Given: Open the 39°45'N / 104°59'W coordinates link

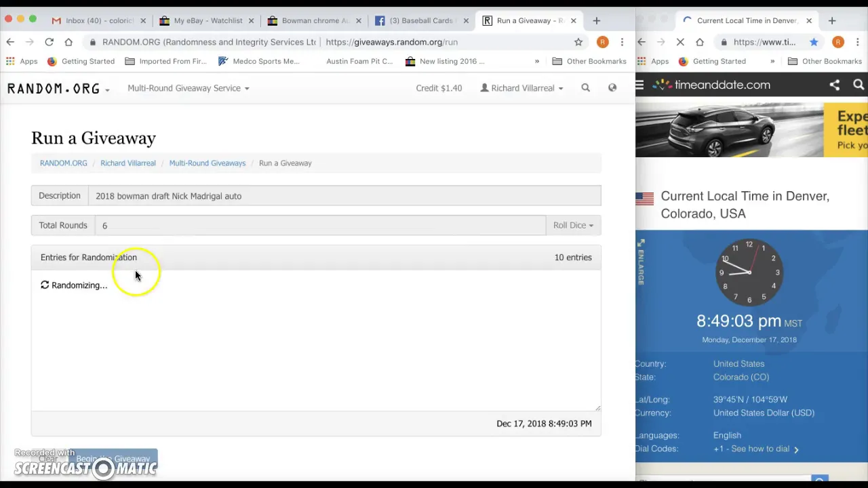Looking at the screenshot, I should tap(750, 400).
